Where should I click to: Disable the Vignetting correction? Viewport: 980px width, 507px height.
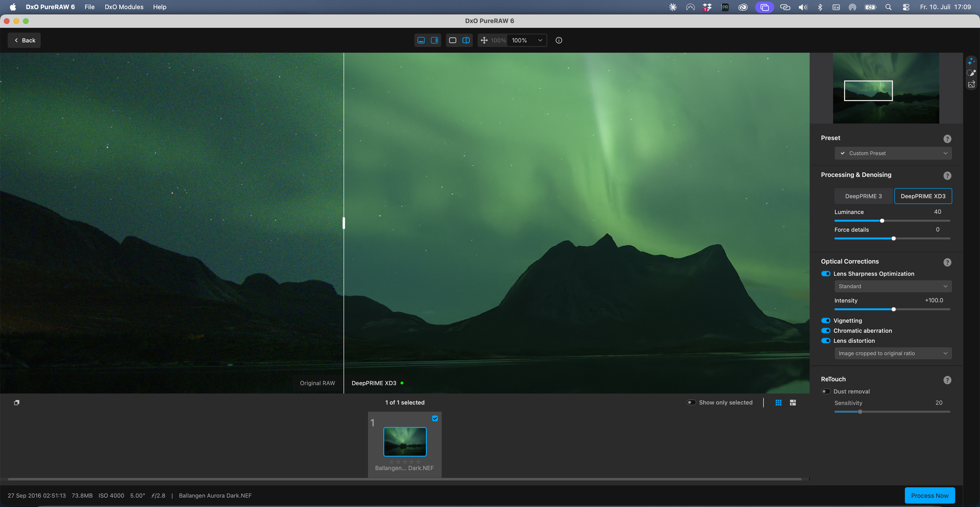click(826, 321)
